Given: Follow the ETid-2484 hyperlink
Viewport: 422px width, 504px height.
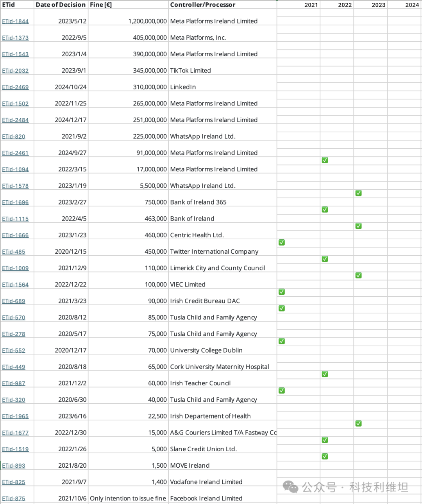Looking at the screenshot, I should 15,120.
